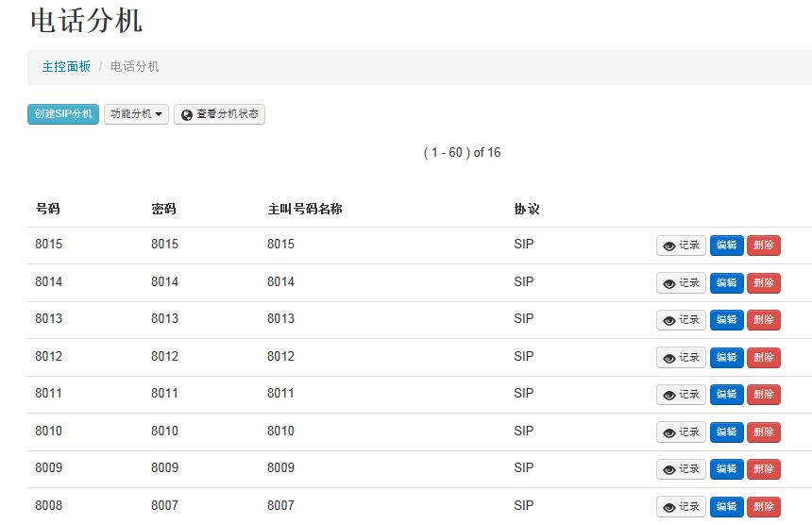Select password cell 8014 in 密码 column
The width and height of the screenshot is (812, 525).
(164, 281)
